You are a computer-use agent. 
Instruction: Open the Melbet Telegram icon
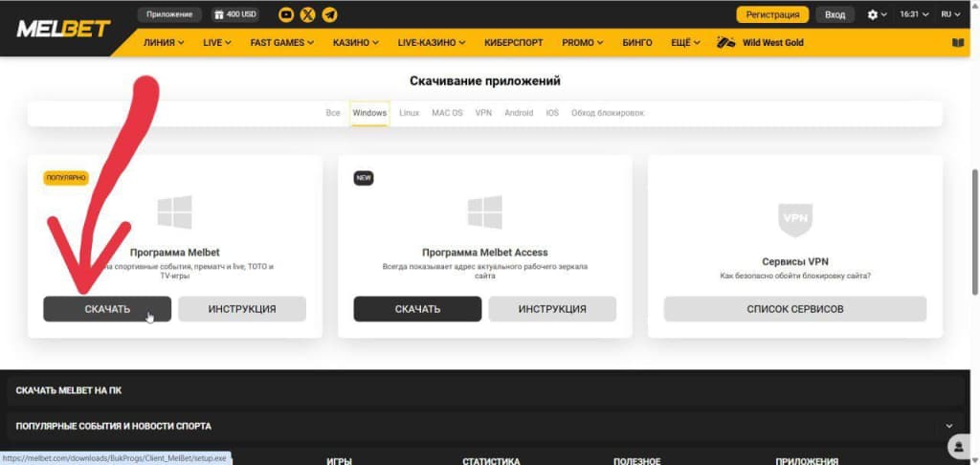click(329, 14)
